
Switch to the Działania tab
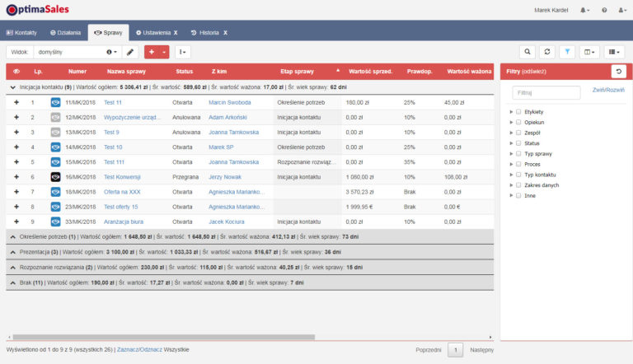65,33
